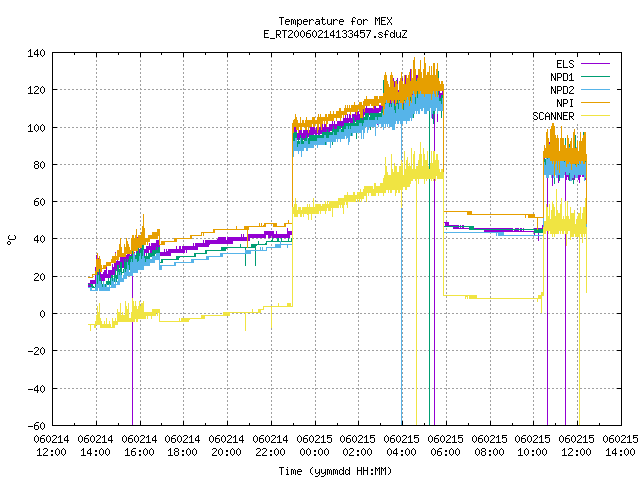Click the x-axis title 'Time (yymmdd HH:MM)'
Viewport: 640px width, 480px height.
335,471
